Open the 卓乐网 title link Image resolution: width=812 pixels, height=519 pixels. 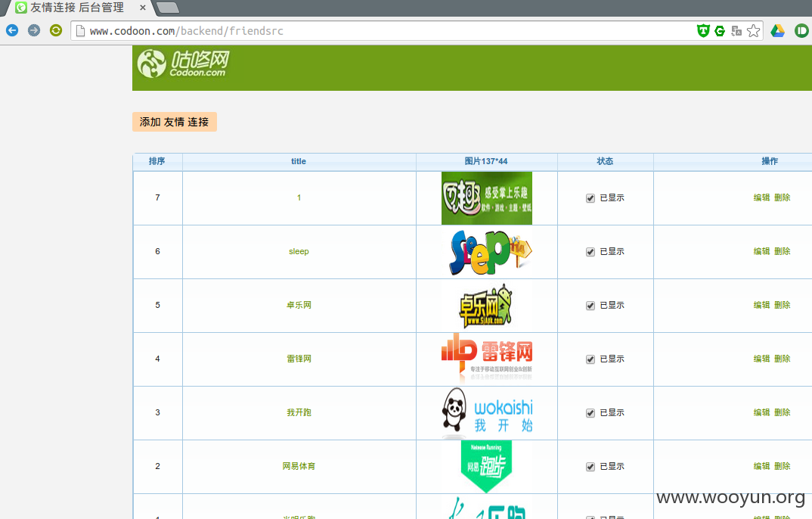pos(299,305)
